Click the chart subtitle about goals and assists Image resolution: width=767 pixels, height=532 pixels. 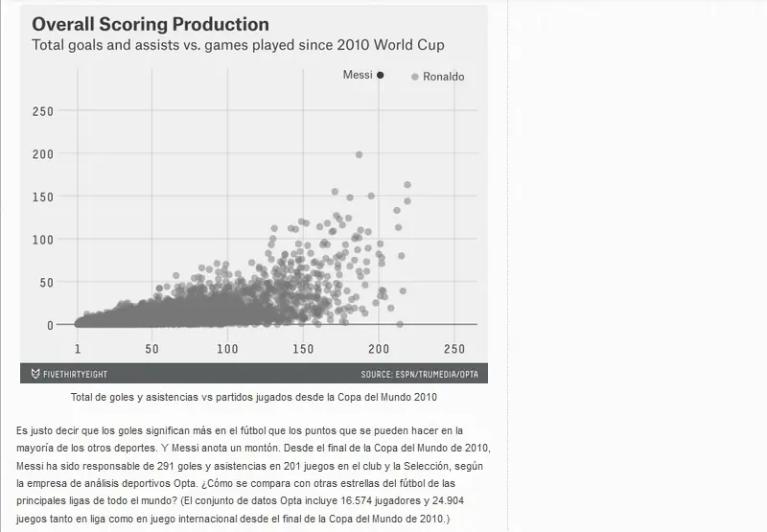[238, 45]
